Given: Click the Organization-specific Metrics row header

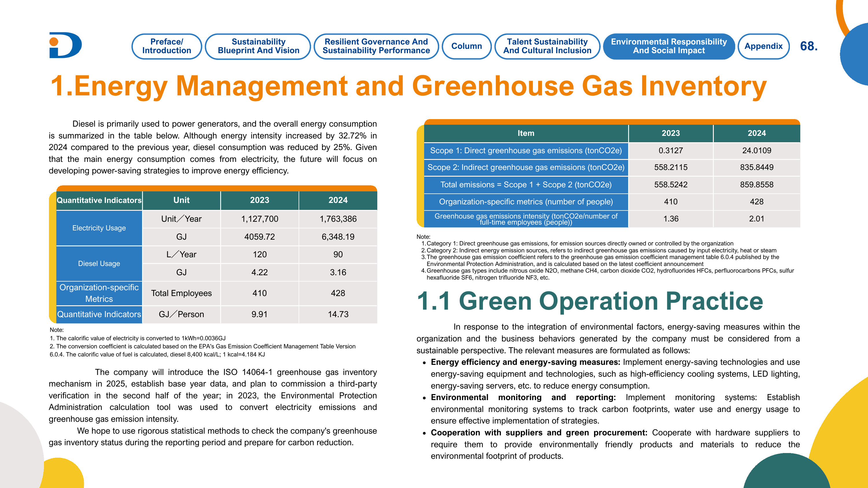Looking at the screenshot, I should (99, 293).
